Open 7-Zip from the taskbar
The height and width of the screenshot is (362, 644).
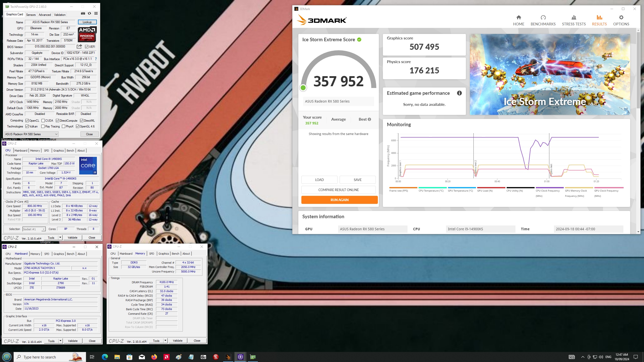(x=203, y=357)
